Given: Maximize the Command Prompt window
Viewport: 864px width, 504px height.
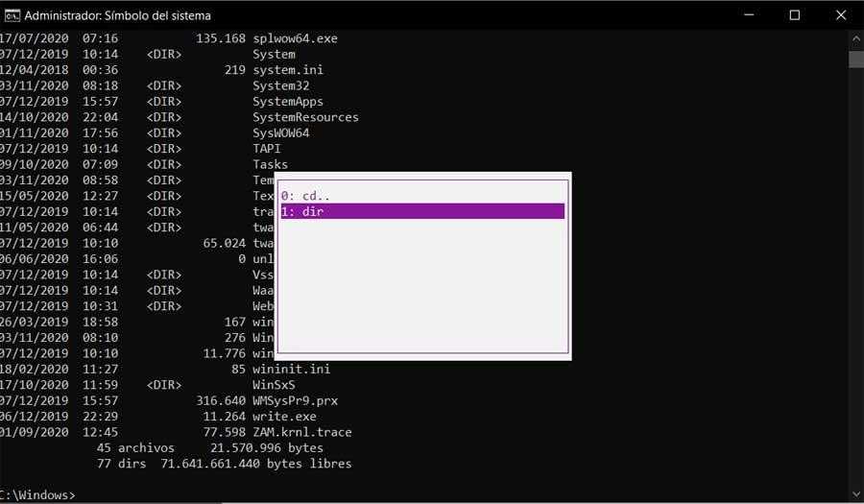Looking at the screenshot, I should pos(795,14).
